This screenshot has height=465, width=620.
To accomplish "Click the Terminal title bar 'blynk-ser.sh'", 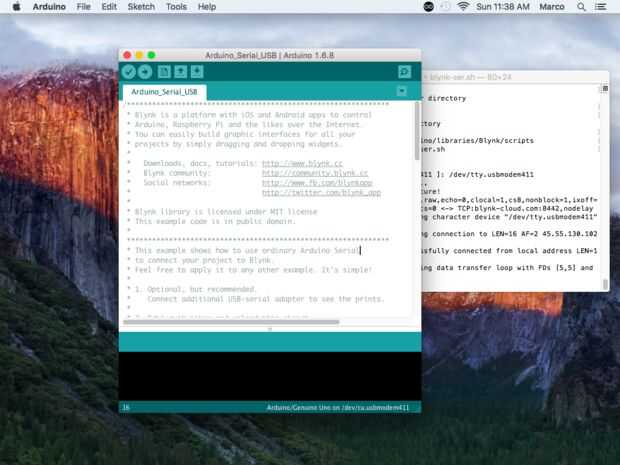I will 471,77.
